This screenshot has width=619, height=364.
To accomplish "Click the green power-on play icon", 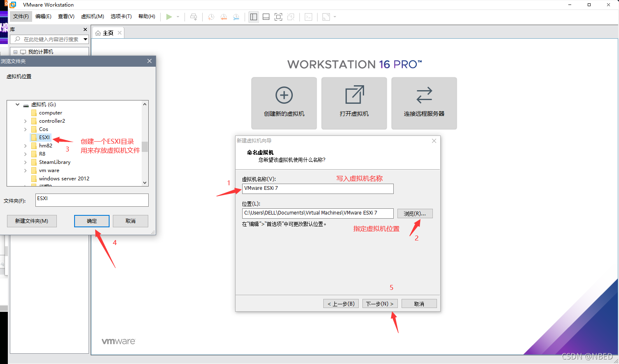I will click(x=169, y=17).
